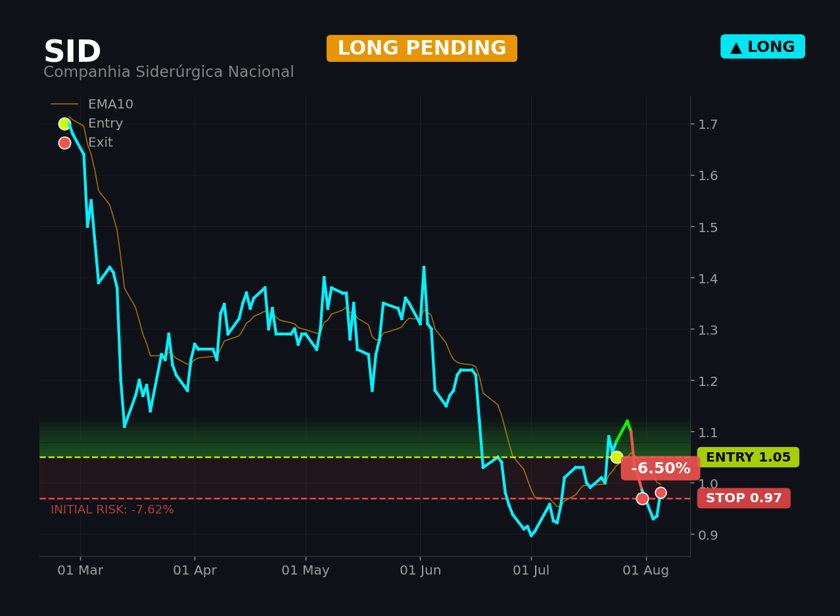Select the SID ticker title
Viewport: 840px width, 616px height.
(x=72, y=52)
